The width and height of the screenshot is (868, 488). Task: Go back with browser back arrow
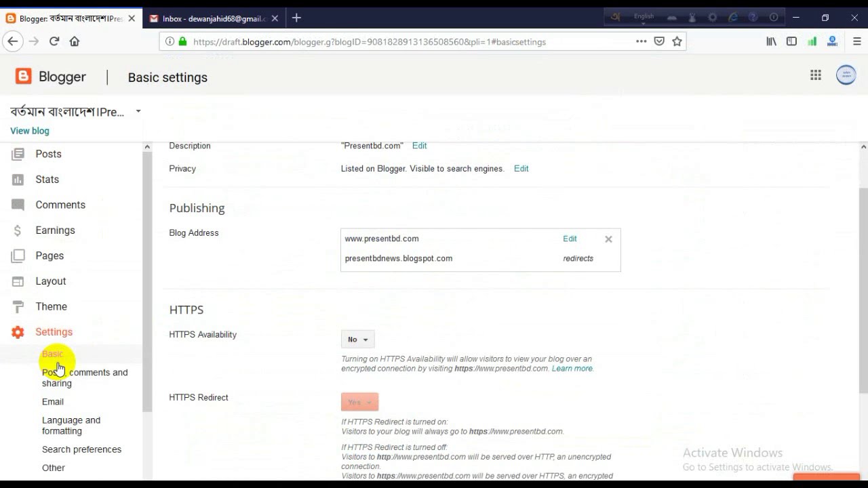(x=12, y=41)
